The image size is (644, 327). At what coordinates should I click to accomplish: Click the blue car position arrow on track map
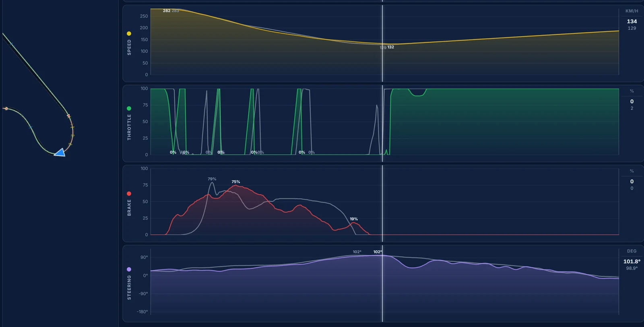60,152
